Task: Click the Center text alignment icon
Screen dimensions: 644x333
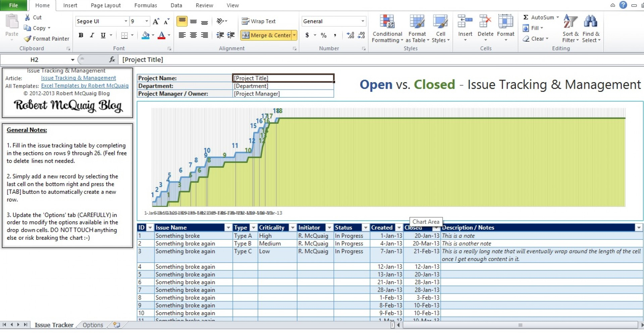Action: tap(193, 35)
